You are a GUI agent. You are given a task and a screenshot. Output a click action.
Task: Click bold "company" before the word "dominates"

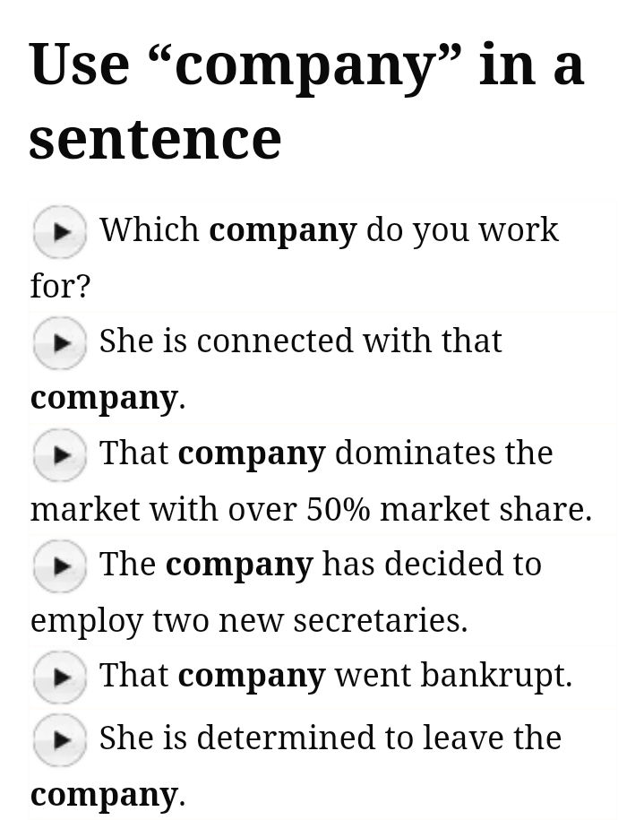click(252, 453)
